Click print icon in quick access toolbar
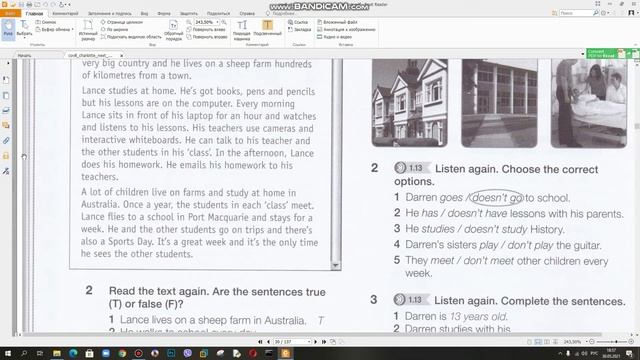Image resolution: width=640 pixels, height=360 pixels. 29,4
